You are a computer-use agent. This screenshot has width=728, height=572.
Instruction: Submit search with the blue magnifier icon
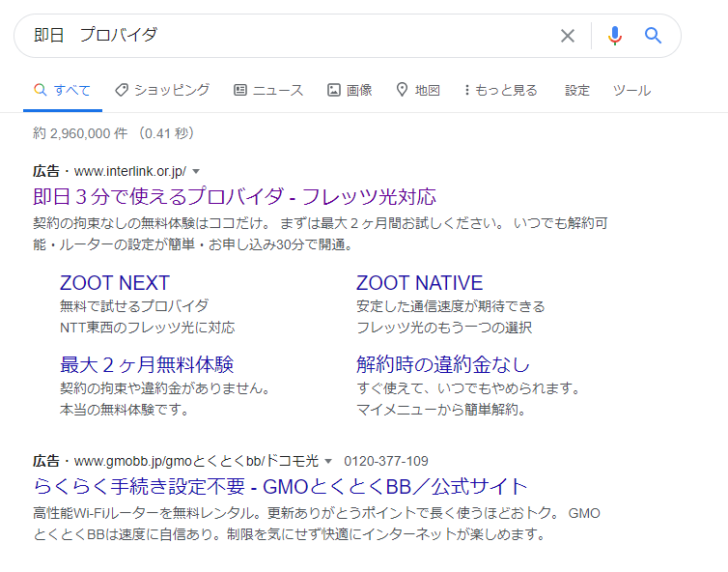coord(653,36)
